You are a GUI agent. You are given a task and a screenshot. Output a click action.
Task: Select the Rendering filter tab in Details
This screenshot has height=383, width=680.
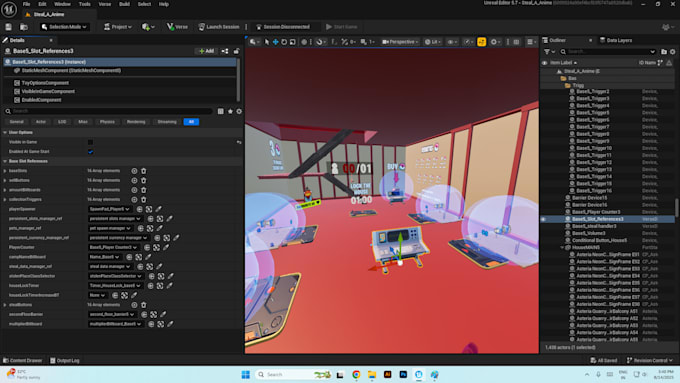136,122
